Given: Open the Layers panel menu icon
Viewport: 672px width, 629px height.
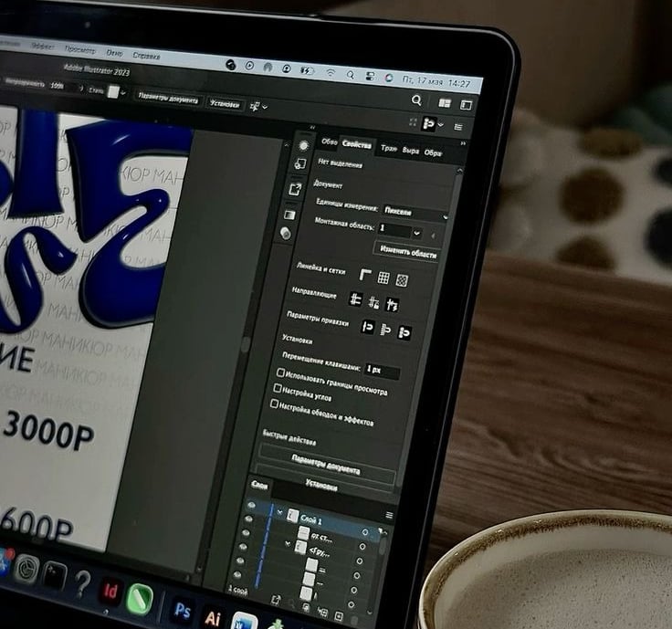Looking at the screenshot, I should coord(389,515).
